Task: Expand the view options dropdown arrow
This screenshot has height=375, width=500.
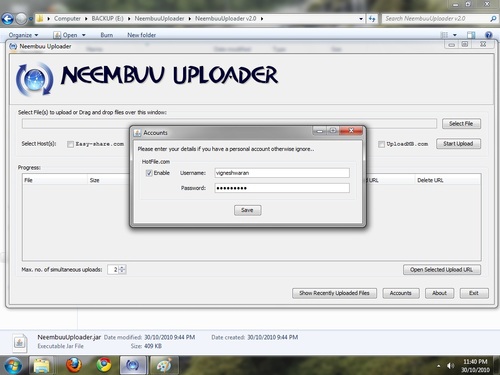Action: pyautogui.click(x=455, y=35)
